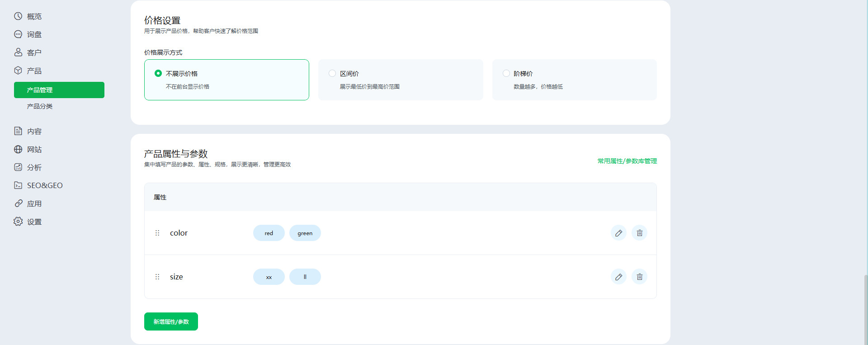
Task: Delete the size attribute with the trash icon
Action: (639, 277)
